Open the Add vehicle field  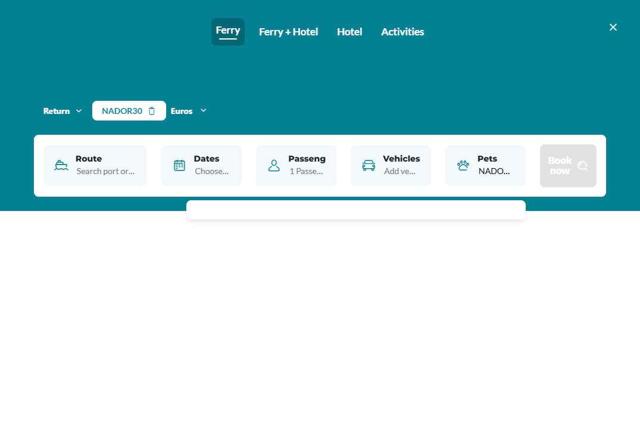click(391, 165)
